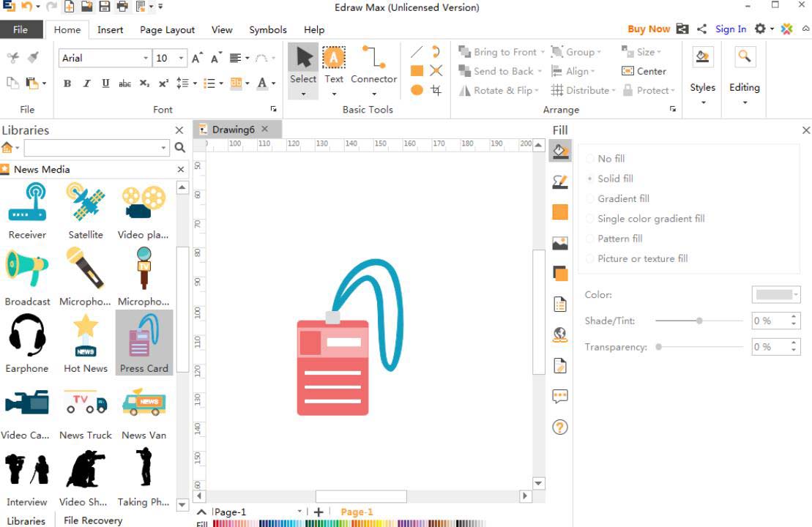Pick the orange ellipse shape tool
Image resolution: width=812 pixels, height=527 pixels.
[417, 90]
